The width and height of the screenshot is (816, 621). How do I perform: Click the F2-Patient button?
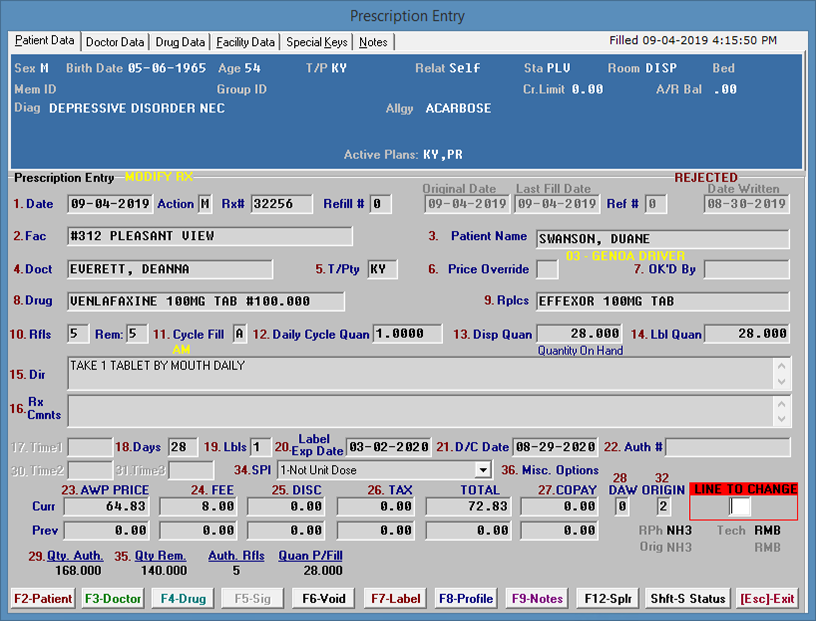[41, 598]
